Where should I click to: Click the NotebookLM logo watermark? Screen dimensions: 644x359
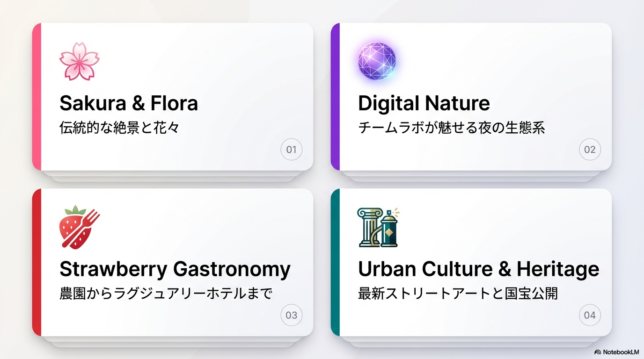(616, 352)
